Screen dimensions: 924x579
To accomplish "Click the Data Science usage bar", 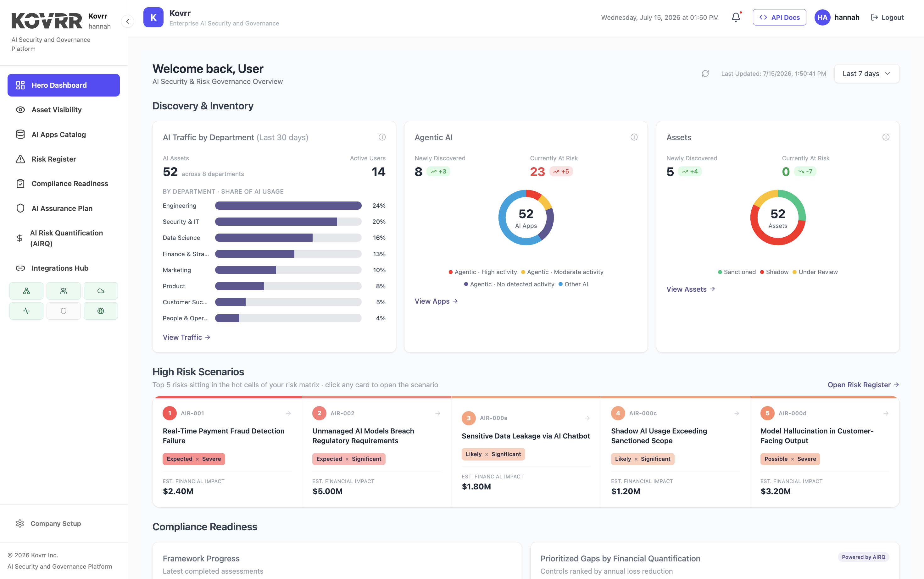I will pyautogui.click(x=288, y=238).
